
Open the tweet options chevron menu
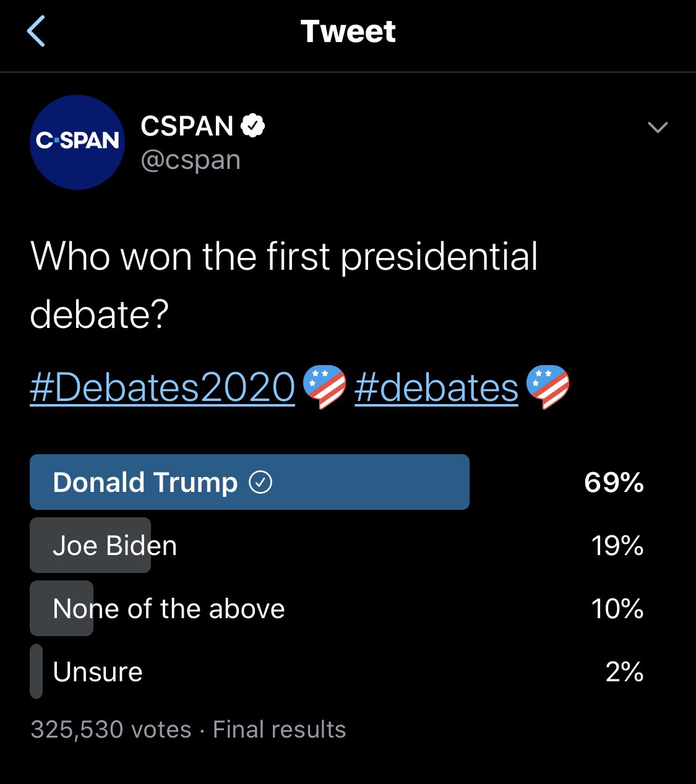657,127
